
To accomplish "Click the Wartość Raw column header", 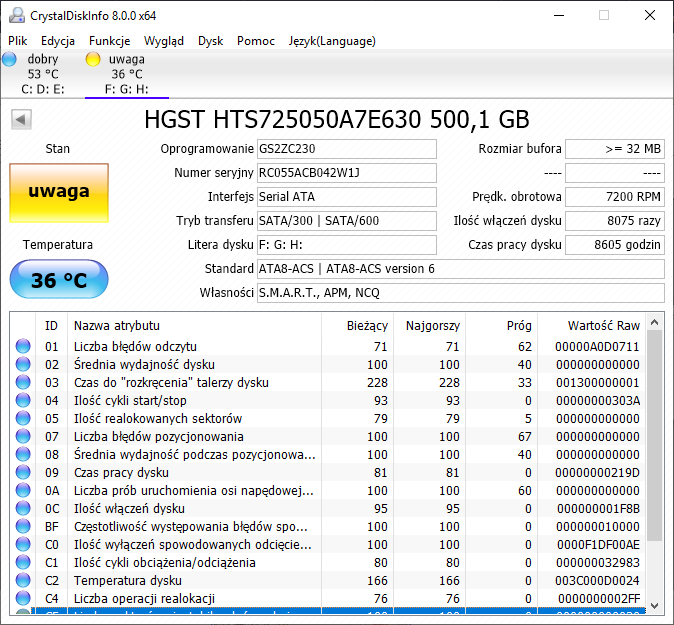I will click(x=591, y=325).
